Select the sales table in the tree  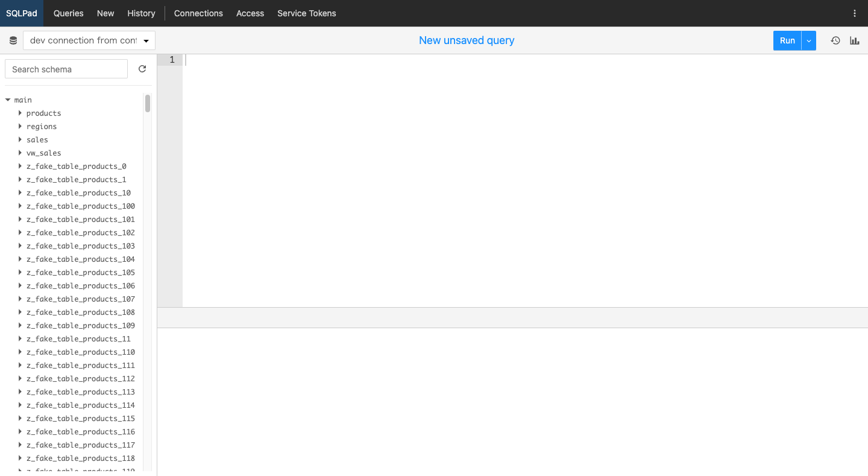(x=37, y=140)
